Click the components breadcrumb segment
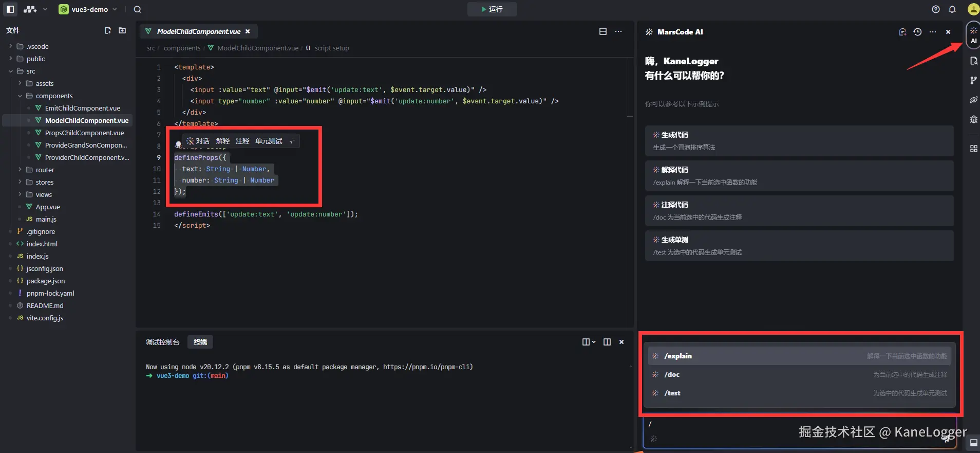 (182, 48)
